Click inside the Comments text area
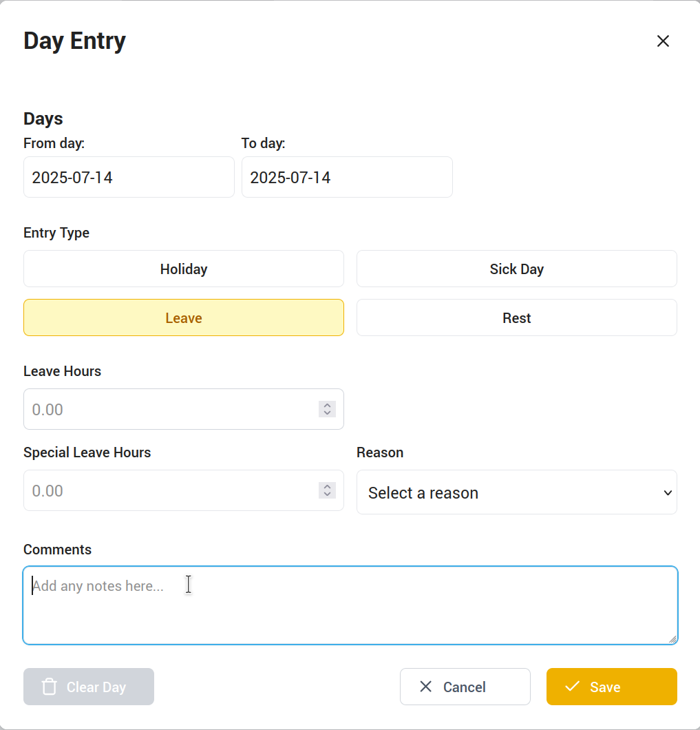Screen dimensions: 700x730 [x=350, y=606]
